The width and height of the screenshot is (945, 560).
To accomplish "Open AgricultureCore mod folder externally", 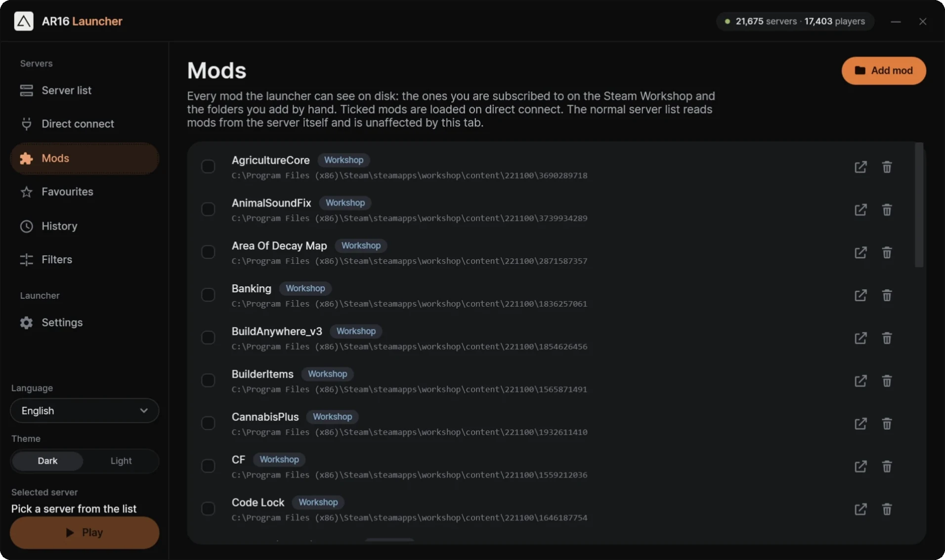I will (x=860, y=167).
